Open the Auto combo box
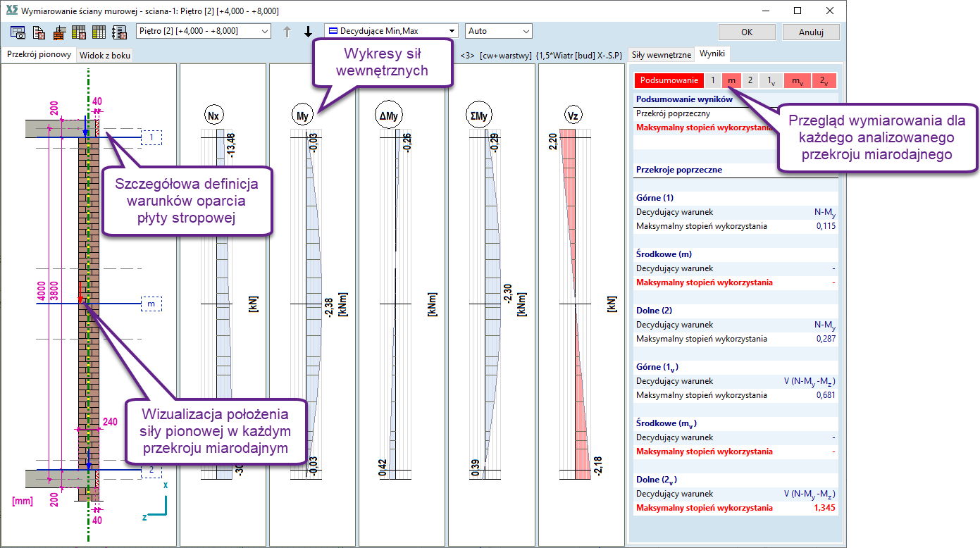Viewport: 980px width, 548px height. [x=498, y=31]
